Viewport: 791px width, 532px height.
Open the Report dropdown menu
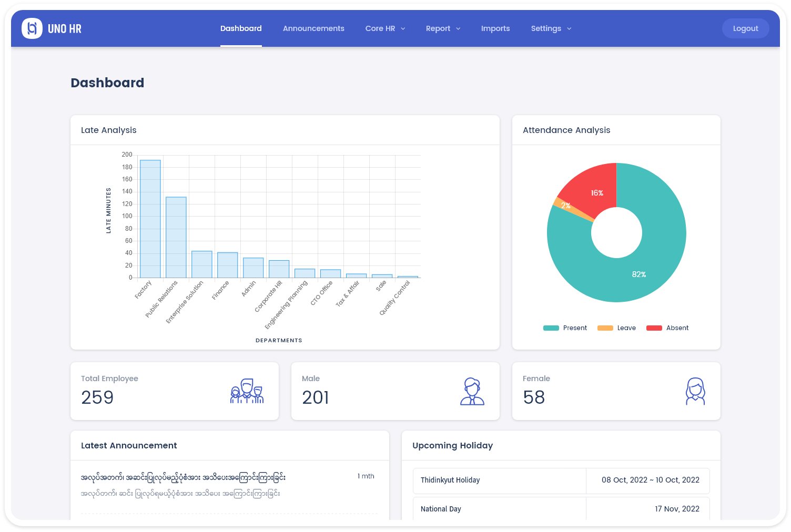[443, 28]
